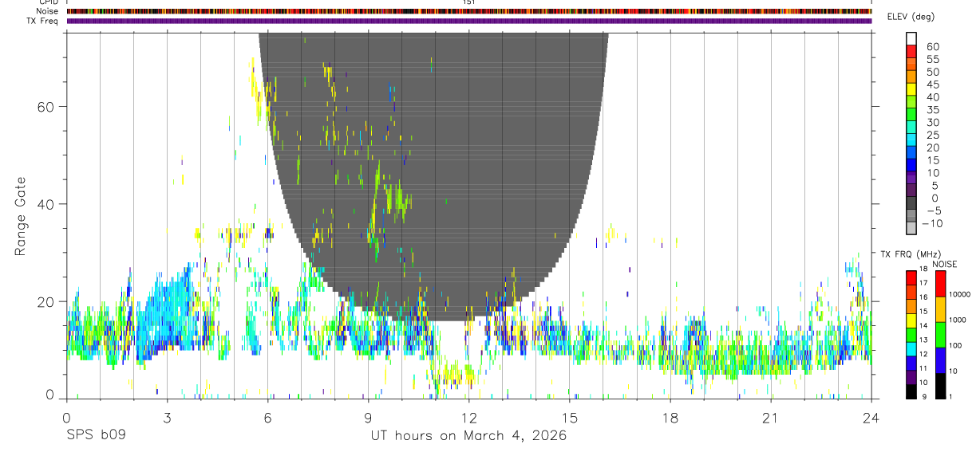Screen dimensions: 980x452
Task: Click the yellow swatch in the ELEV colorbar
Action: [911, 89]
